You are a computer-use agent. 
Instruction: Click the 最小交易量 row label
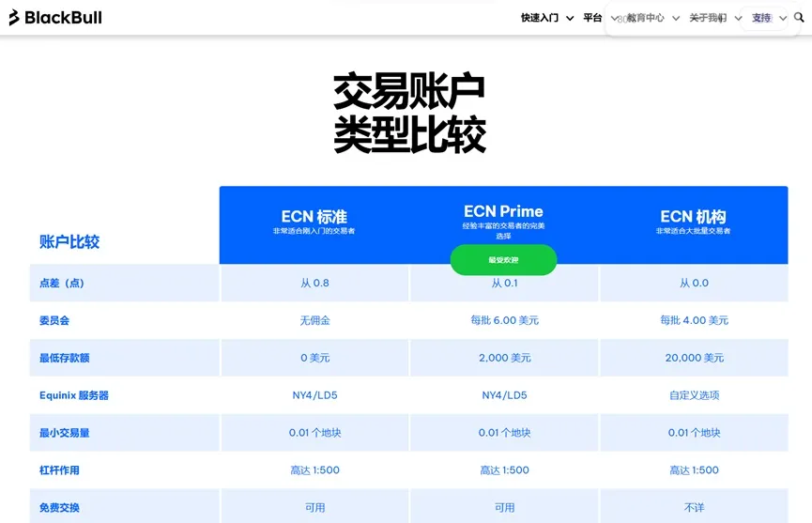[65, 433]
